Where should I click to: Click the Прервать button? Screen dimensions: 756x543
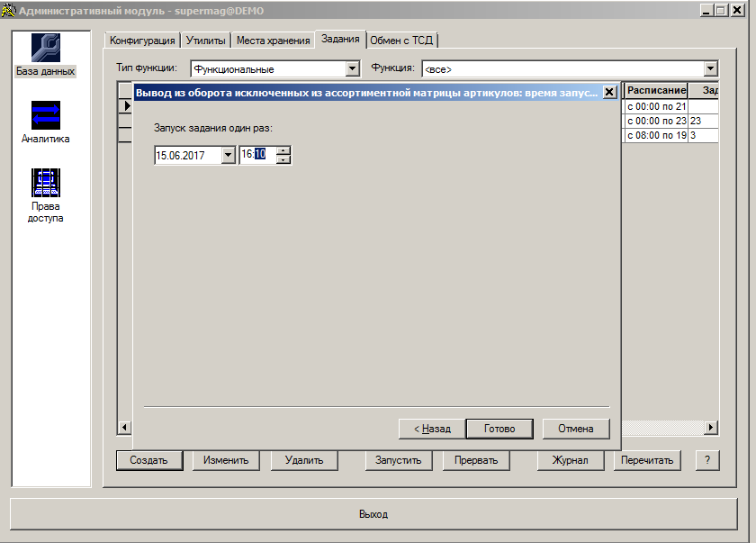[x=476, y=460]
